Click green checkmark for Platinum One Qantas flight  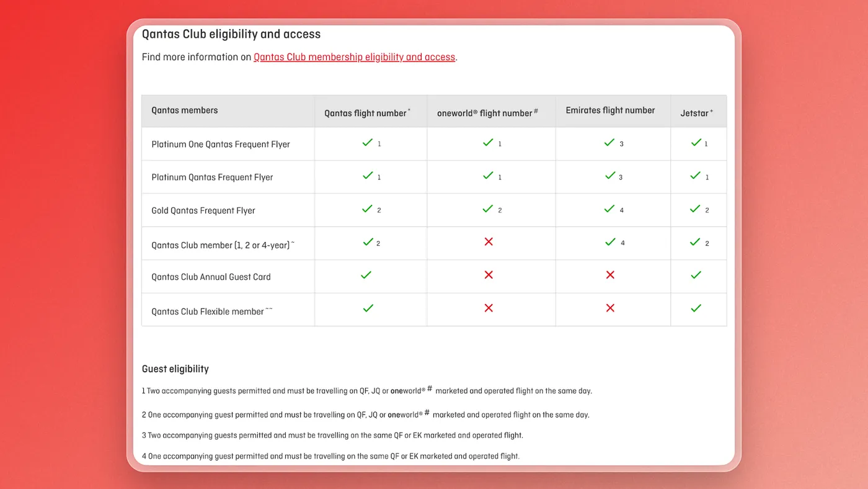(368, 143)
